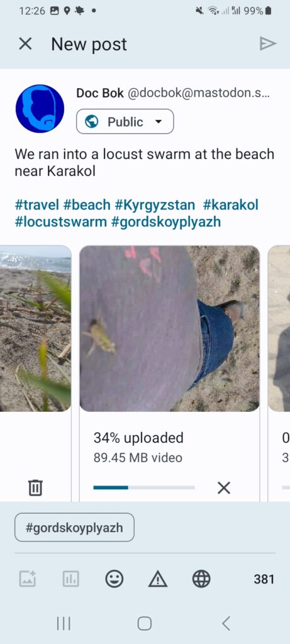Screen dimensions: 290x644
Task: Tap the video upload progress bar
Action: pyautogui.click(x=144, y=487)
